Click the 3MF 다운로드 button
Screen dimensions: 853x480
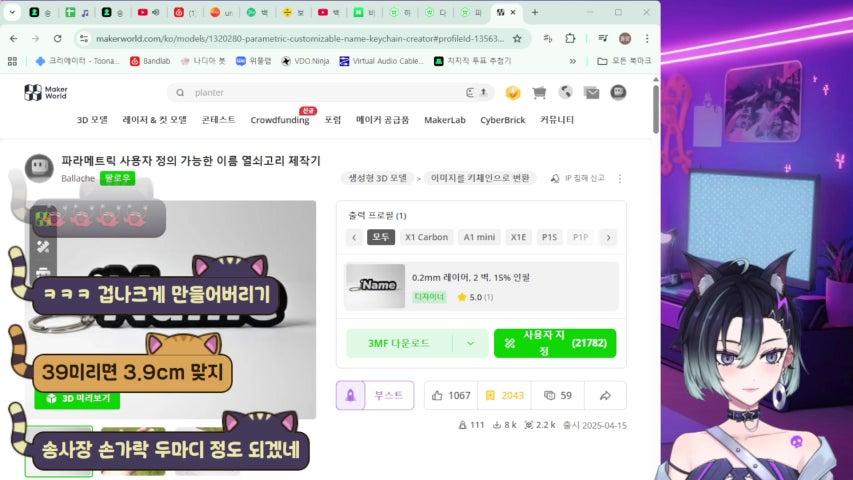(399, 343)
